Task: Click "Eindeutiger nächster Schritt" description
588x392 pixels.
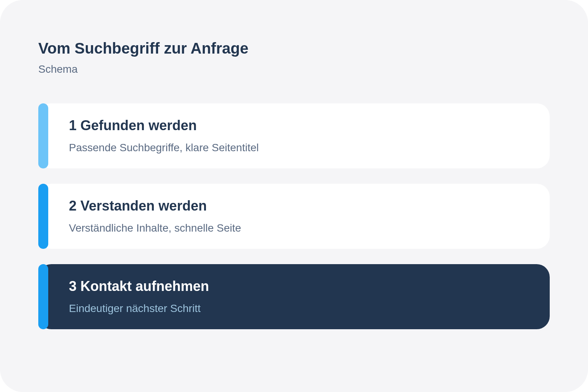Action: tap(135, 309)
